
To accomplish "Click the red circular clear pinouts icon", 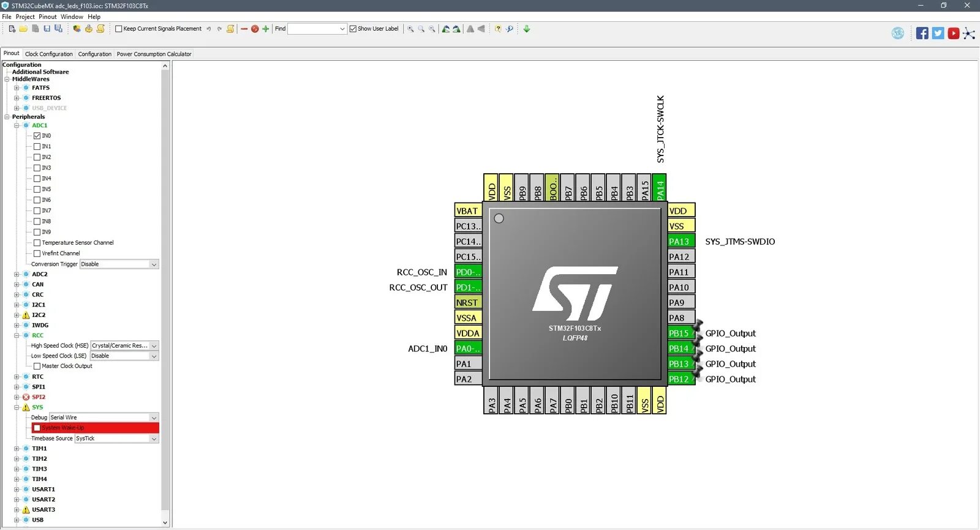I will (x=255, y=29).
